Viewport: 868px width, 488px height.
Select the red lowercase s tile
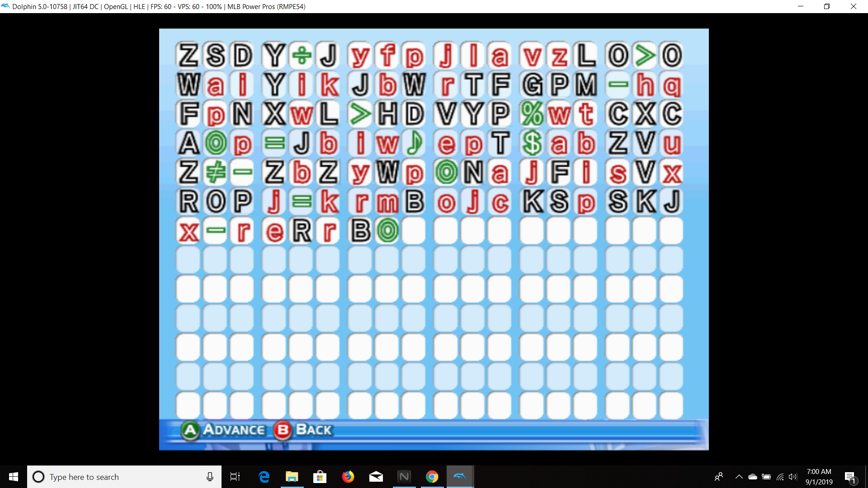(x=618, y=173)
